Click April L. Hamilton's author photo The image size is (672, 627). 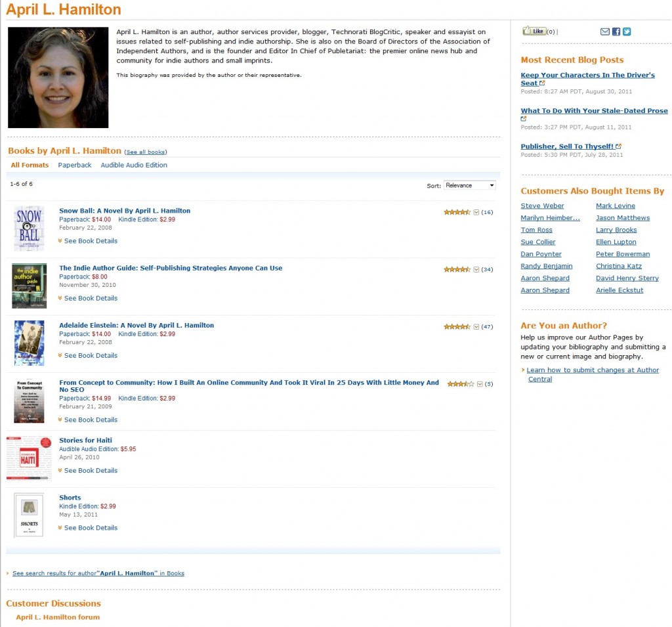58,77
